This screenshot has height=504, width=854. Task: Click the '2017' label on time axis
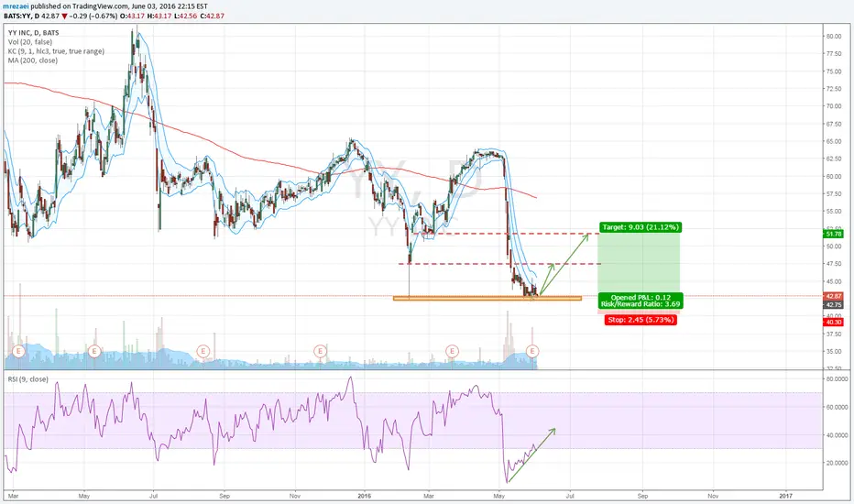[x=786, y=497]
